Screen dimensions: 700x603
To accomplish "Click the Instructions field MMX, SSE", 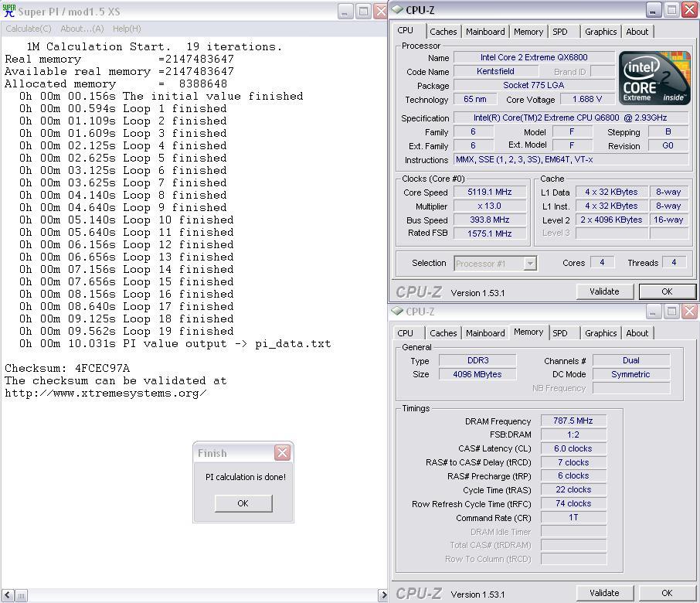I will pos(570,159).
